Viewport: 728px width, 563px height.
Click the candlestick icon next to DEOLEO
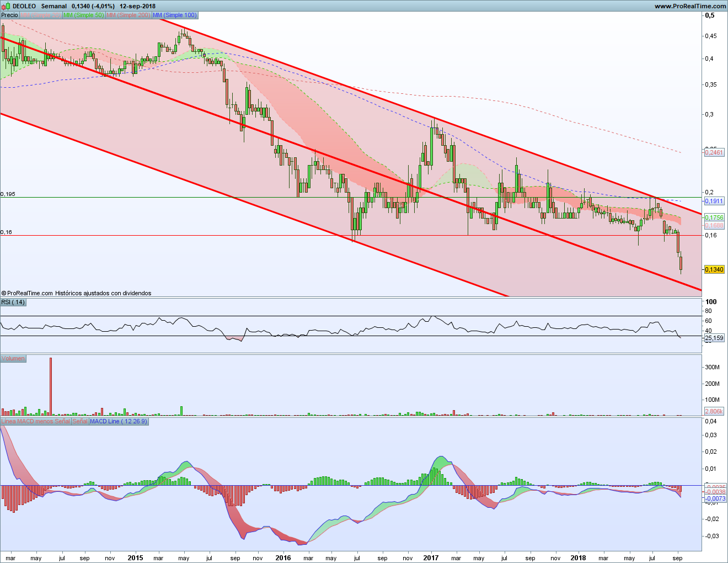click(x=5, y=6)
